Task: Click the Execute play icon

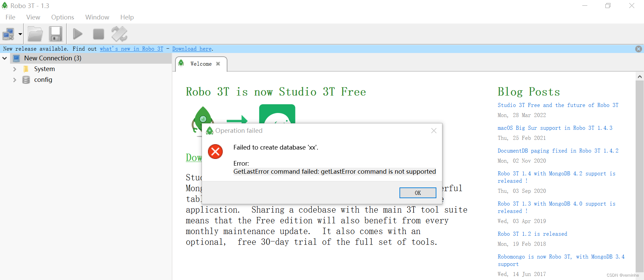Action: [78, 34]
